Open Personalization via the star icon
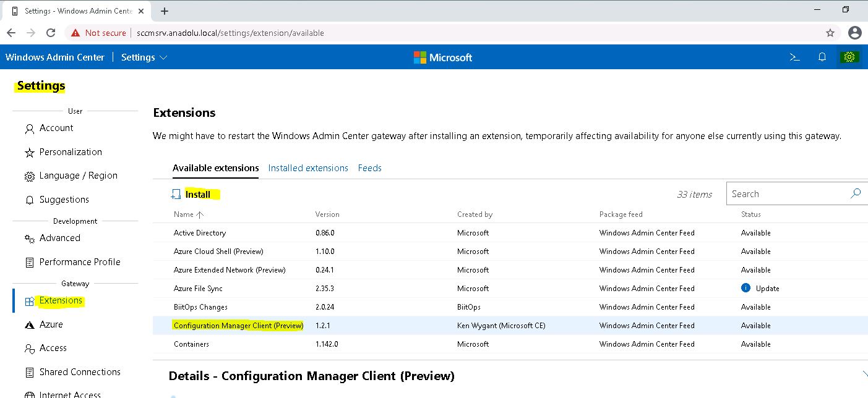Screen dimensions: 868x398 (29, 152)
